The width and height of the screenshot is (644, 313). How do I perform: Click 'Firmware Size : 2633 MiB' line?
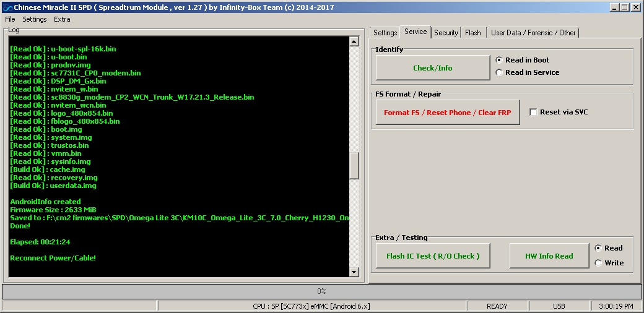[x=53, y=210]
